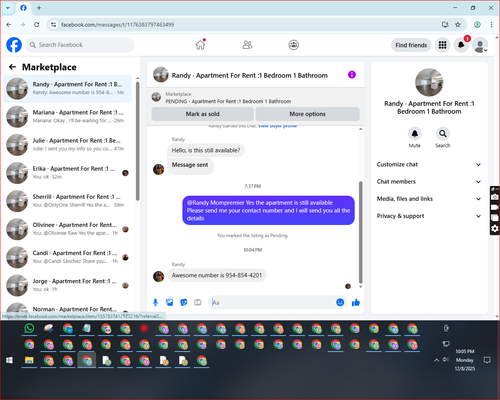Open the emoji picker in message box
This screenshot has width=500, height=400.
[x=340, y=302]
